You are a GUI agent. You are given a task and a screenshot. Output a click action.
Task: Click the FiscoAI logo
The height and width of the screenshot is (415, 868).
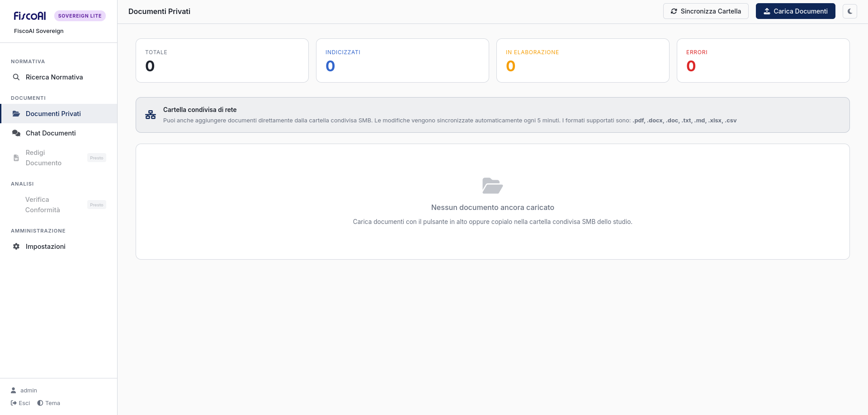coord(30,16)
